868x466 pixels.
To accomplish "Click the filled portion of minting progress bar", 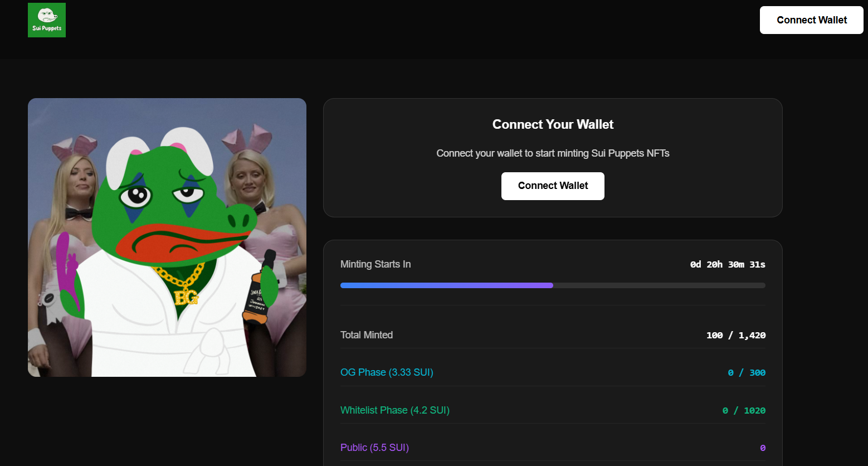I will click(x=446, y=285).
